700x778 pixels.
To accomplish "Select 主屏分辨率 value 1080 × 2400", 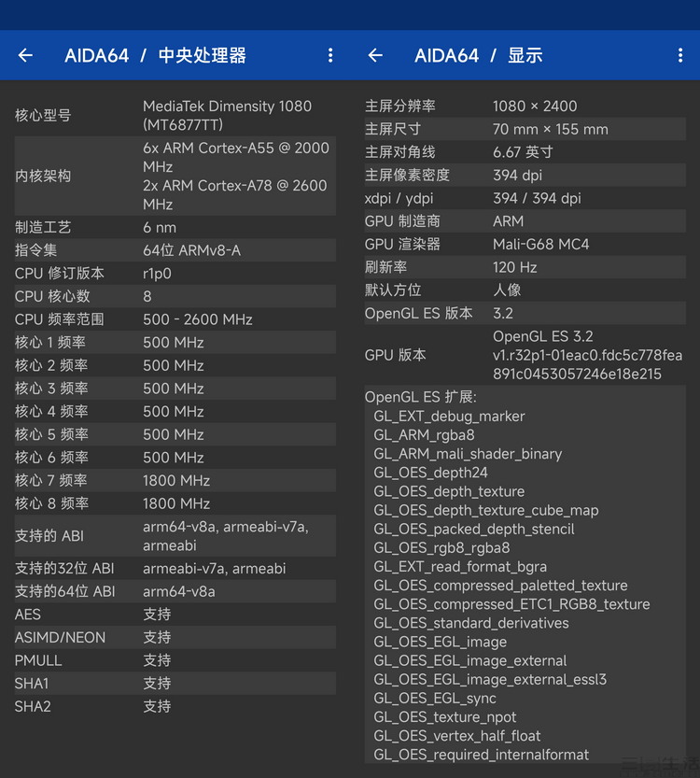I will 535,106.
